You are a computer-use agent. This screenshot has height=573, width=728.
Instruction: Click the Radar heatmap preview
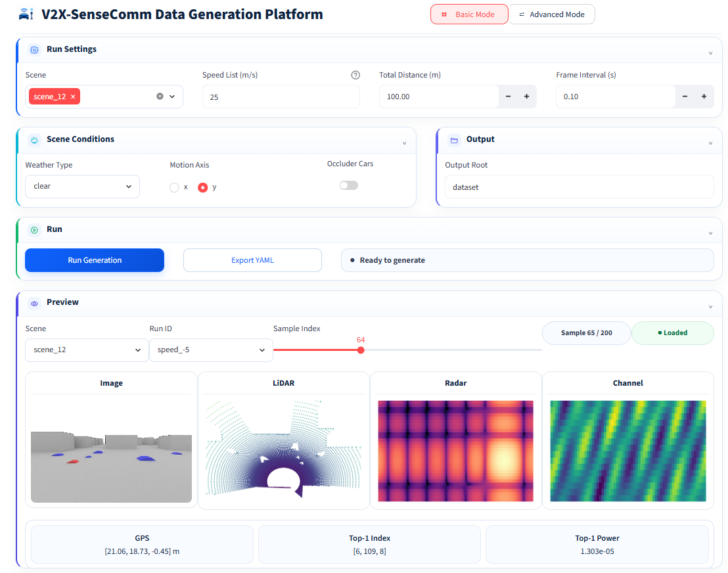455,451
